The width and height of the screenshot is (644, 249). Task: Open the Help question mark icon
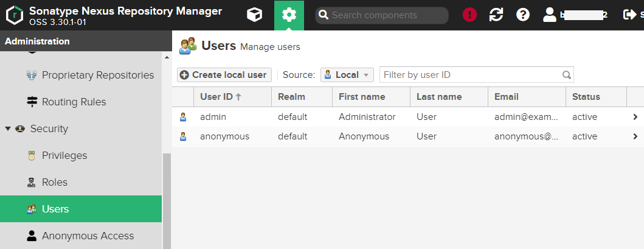coord(523,15)
